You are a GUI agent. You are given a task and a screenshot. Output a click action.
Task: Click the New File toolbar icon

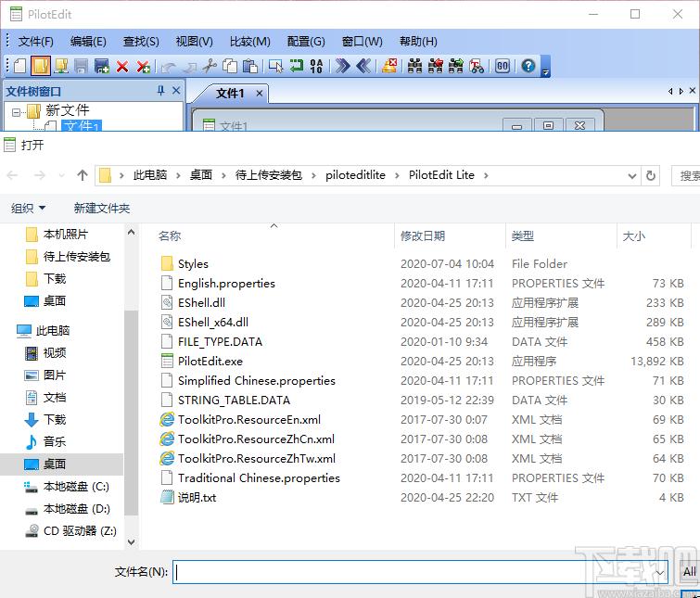19,66
